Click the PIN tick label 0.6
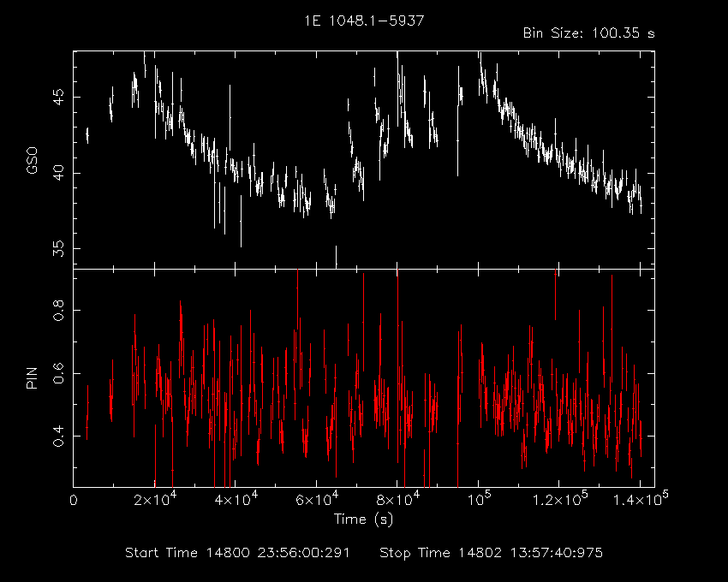 (58, 373)
